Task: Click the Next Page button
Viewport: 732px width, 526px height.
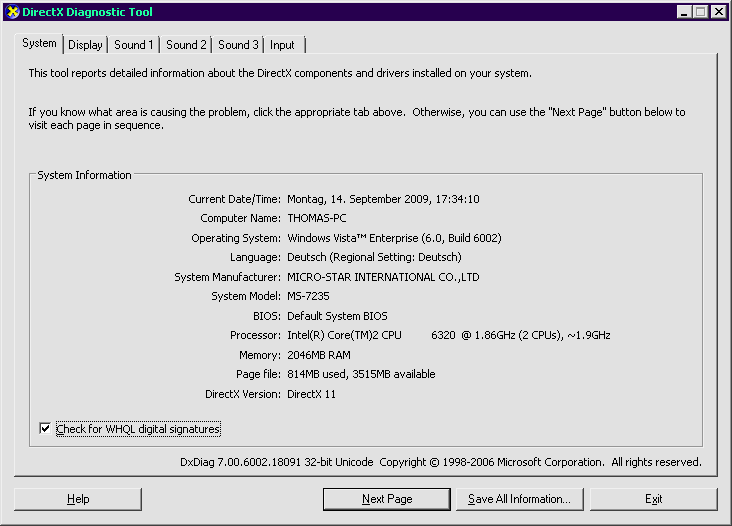Action: 387,499
